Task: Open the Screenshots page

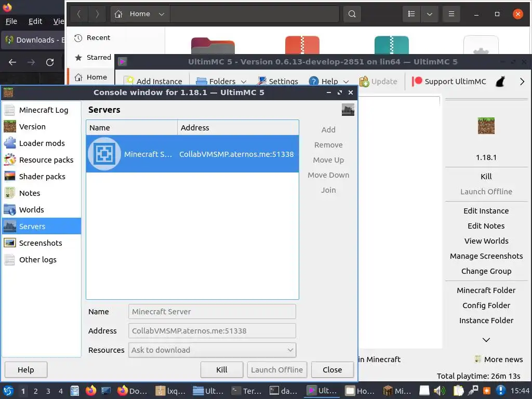Action: tap(42, 243)
